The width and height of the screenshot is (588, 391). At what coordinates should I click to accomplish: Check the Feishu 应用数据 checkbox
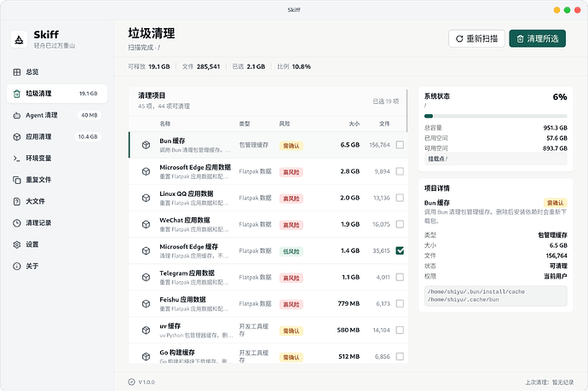[x=400, y=303]
